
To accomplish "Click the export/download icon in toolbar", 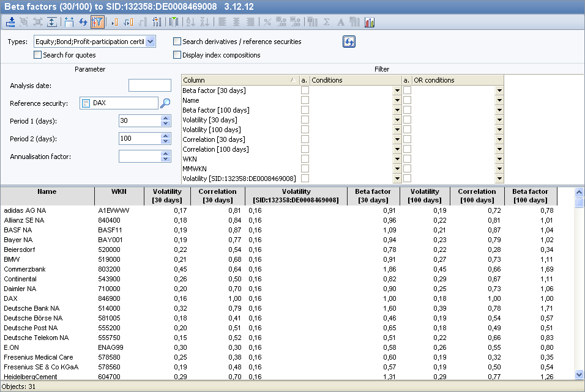I will [x=10, y=22].
